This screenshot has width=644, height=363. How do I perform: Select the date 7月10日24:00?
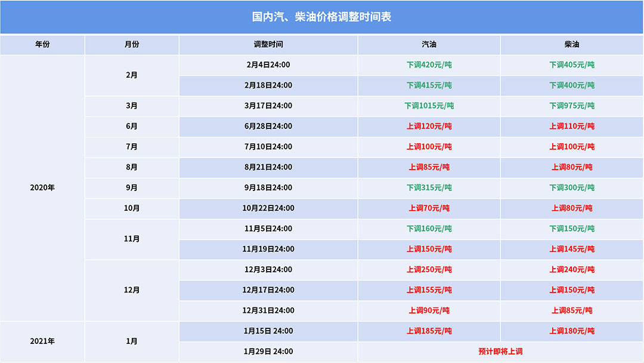(x=268, y=147)
